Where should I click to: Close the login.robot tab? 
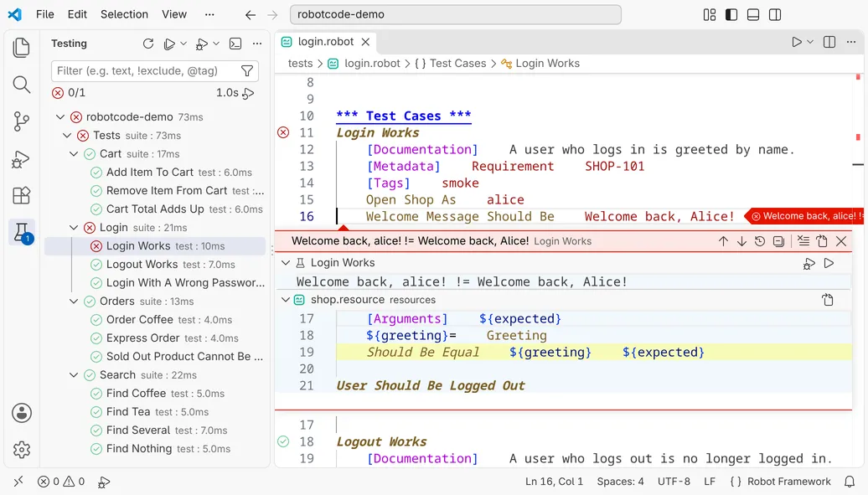pos(365,42)
